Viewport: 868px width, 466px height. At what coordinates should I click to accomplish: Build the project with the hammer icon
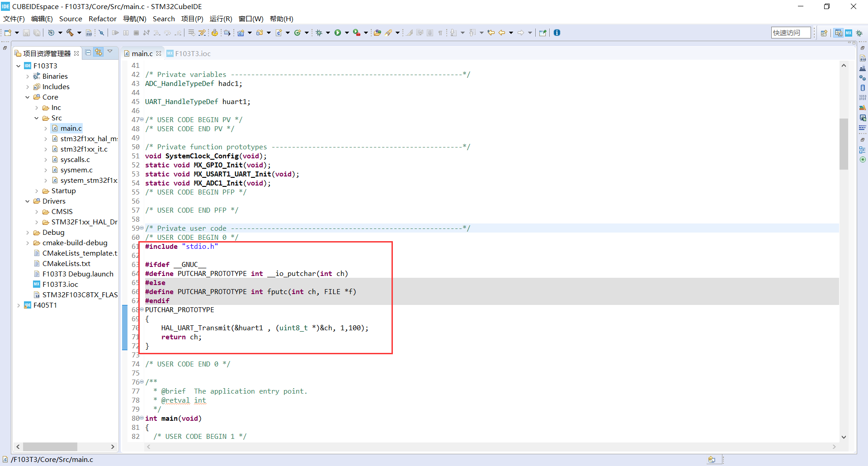pyautogui.click(x=70, y=33)
